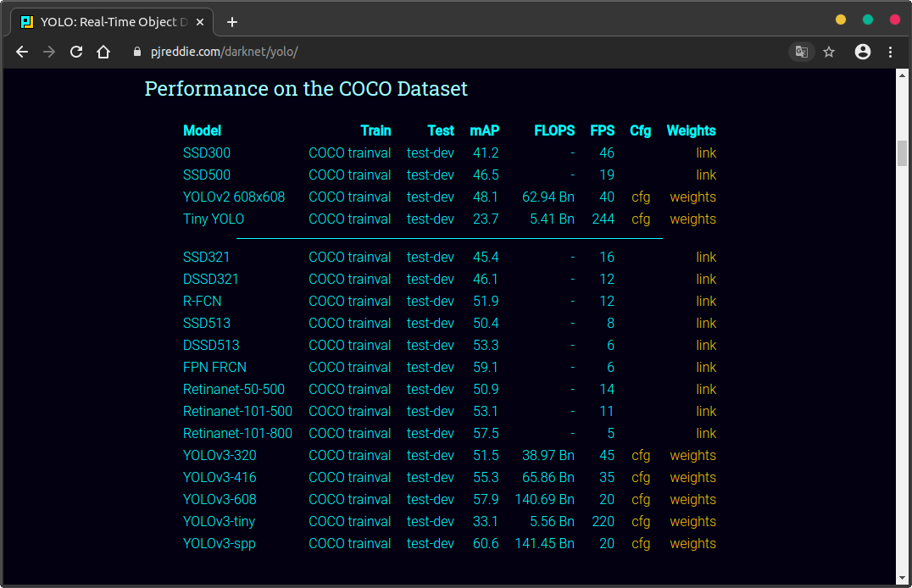Screen dimensions: 912x588
Task: Open cfg for YOLOv3-416
Action: pyautogui.click(x=641, y=478)
